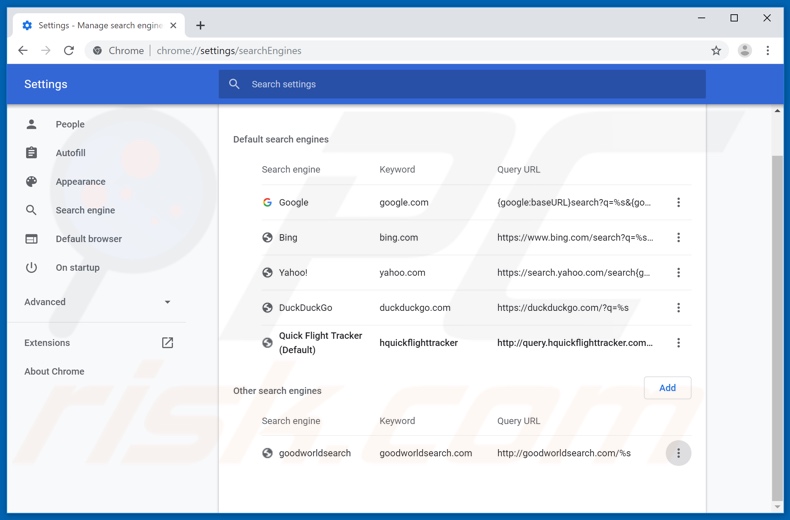Click the duckduckgo.com keyword
Viewport: 790px width, 520px height.
point(415,307)
